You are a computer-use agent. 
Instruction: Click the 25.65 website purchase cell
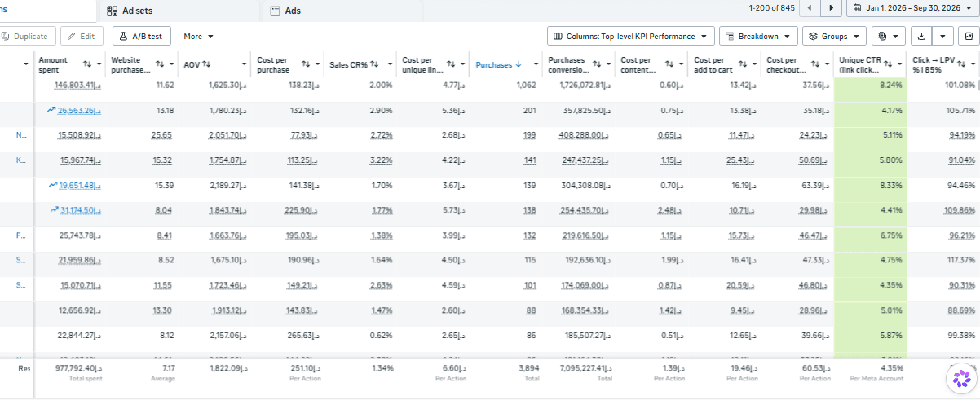tap(162, 135)
